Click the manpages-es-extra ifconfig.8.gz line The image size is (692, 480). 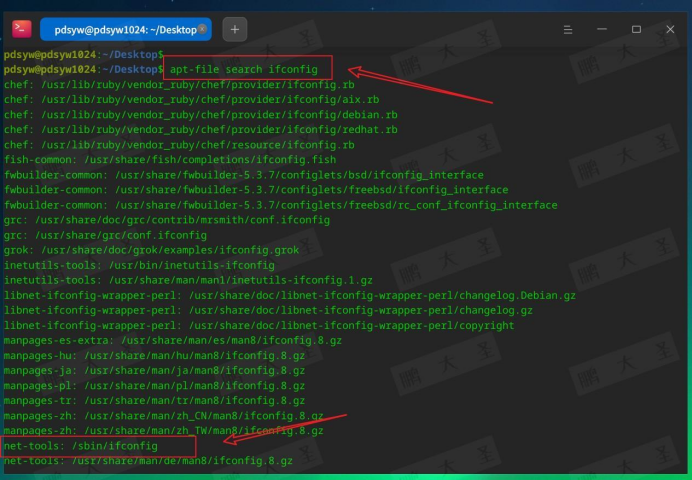click(173, 341)
